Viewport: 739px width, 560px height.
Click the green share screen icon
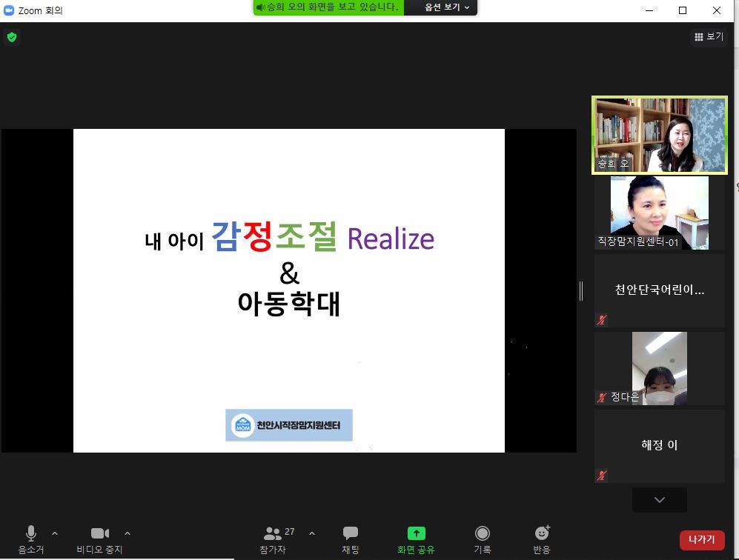[x=416, y=533]
